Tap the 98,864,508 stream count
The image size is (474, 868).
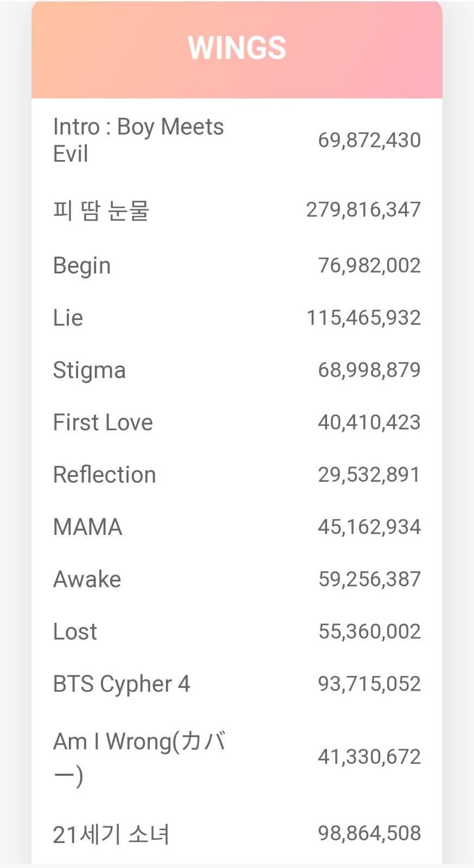click(369, 833)
